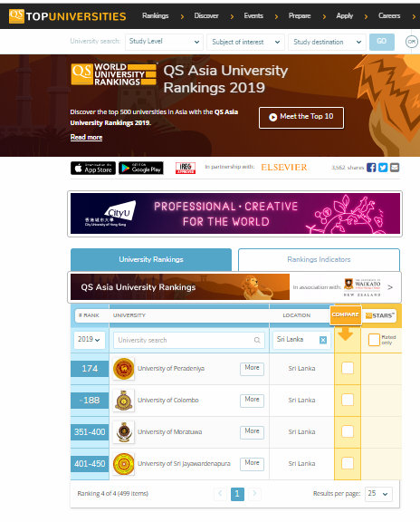Click the QS Stars column header
The width and height of the screenshot is (420, 522).
[x=379, y=315]
